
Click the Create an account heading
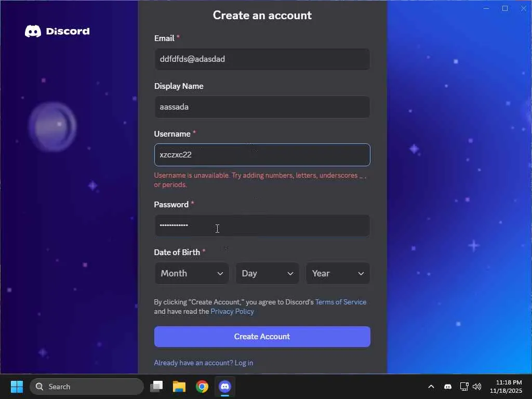click(x=262, y=15)
